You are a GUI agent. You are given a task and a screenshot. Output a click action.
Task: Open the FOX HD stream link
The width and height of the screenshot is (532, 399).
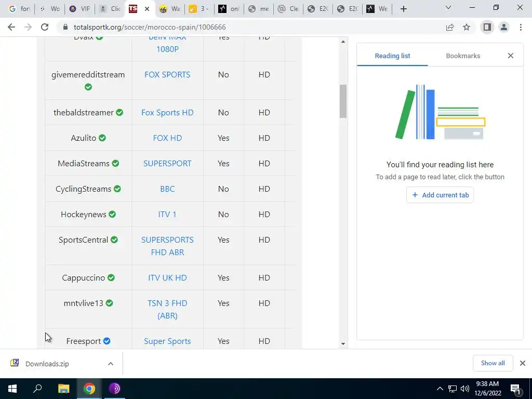click(167, 138)
